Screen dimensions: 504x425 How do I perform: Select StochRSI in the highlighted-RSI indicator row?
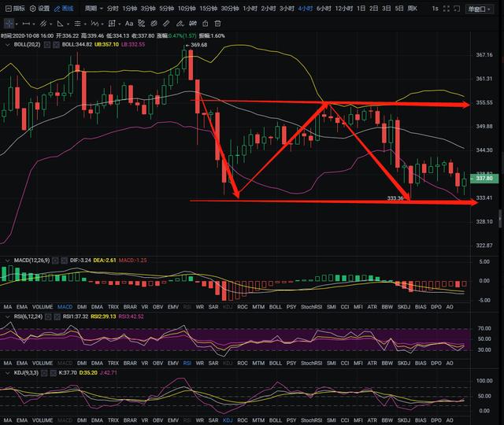pos(312,363)
